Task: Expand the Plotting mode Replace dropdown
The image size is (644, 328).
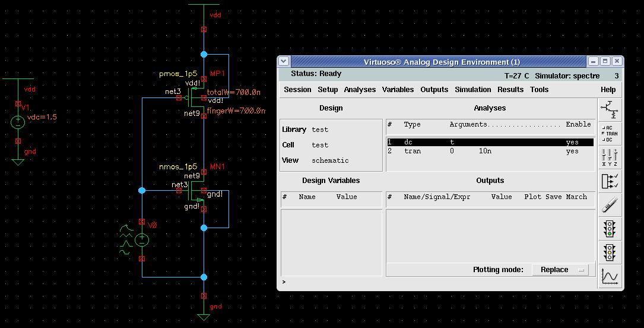Action: coord(560,270)
